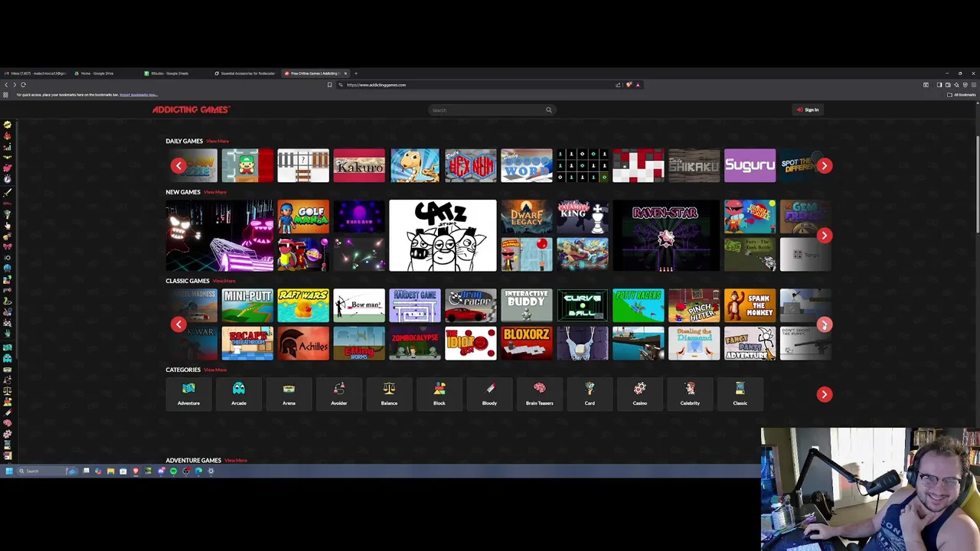Open the Raven-Star game thumbnail
980x551 pixels.
[666, 236]
